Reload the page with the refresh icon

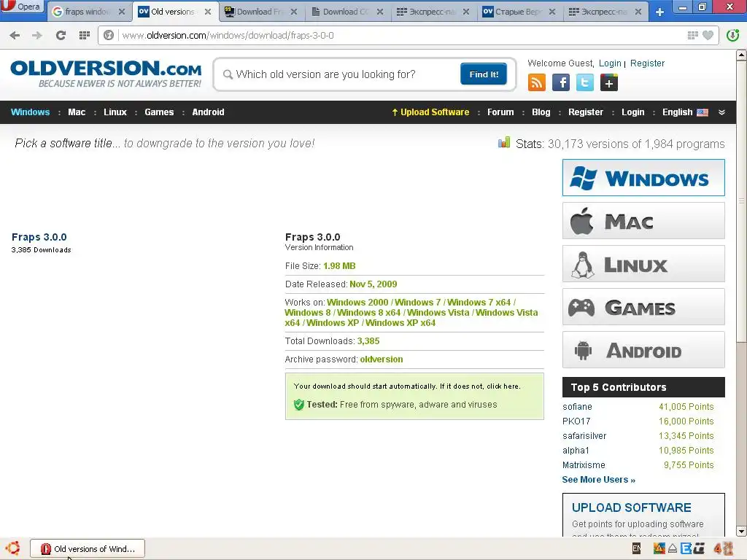coord(61,35)
